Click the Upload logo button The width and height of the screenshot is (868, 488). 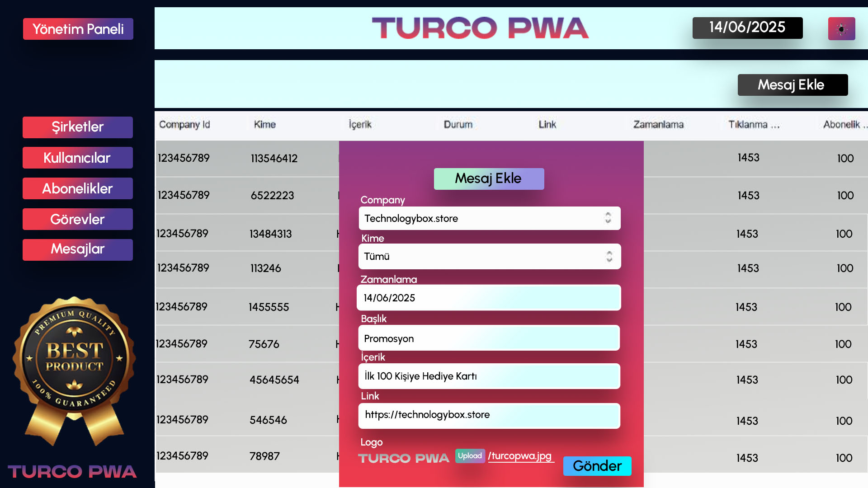point(470,455)
